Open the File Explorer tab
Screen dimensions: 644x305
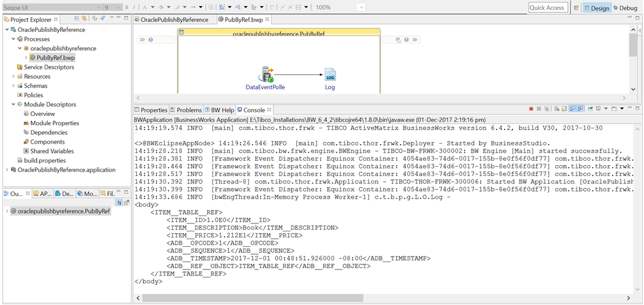(107, 193)
